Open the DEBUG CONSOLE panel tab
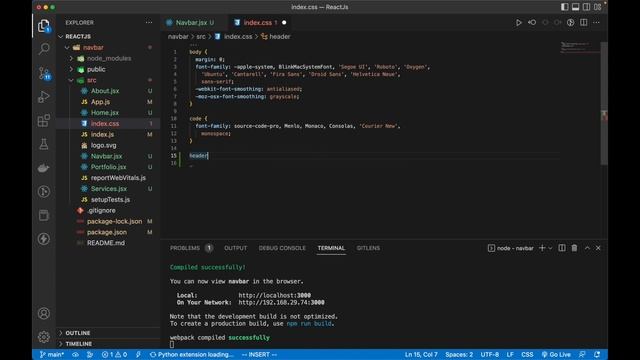Viewport: 640px width, 360px height. 282,248
